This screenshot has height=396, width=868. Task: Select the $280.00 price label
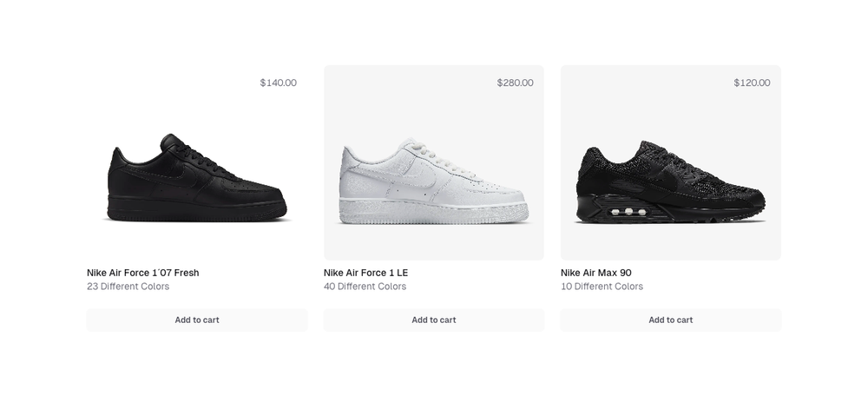tap(515, 83)
